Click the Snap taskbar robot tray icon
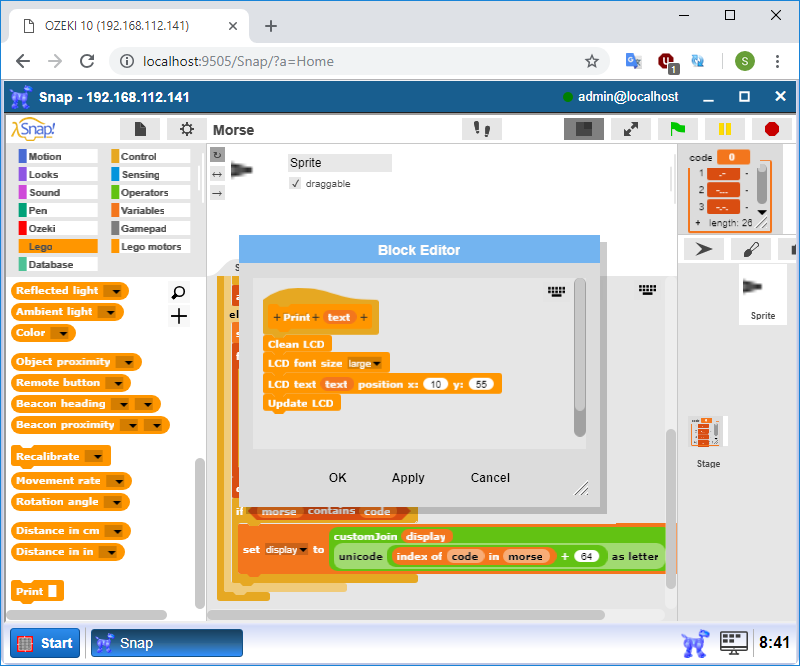This screenshot has width=800, height=666. [694, 643]
